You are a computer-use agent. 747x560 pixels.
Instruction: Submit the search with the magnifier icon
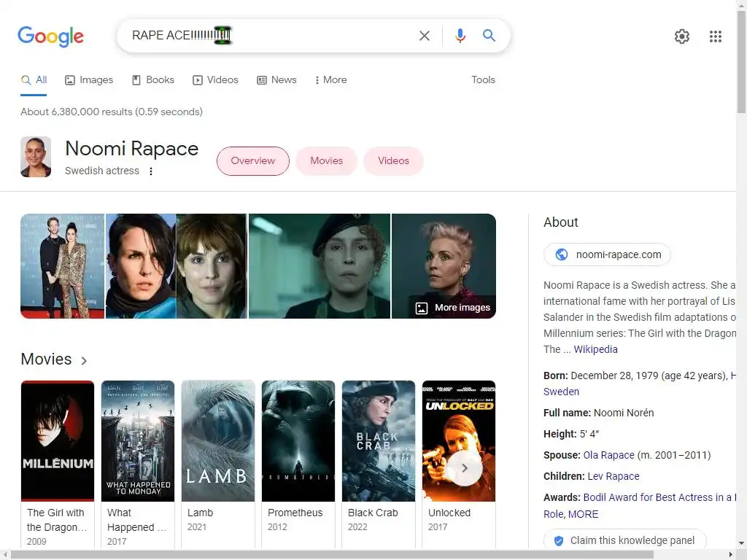point(489,35)
